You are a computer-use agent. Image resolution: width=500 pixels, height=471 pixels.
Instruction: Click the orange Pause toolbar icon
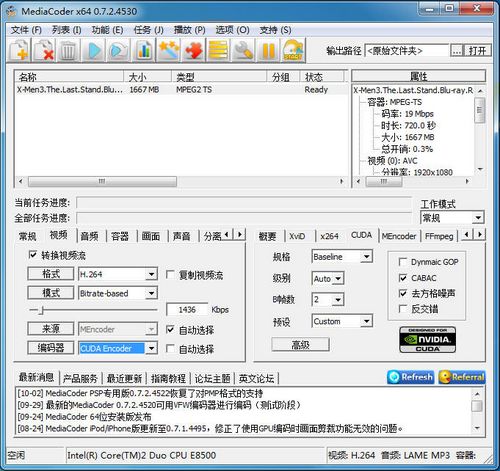point(268,51)
